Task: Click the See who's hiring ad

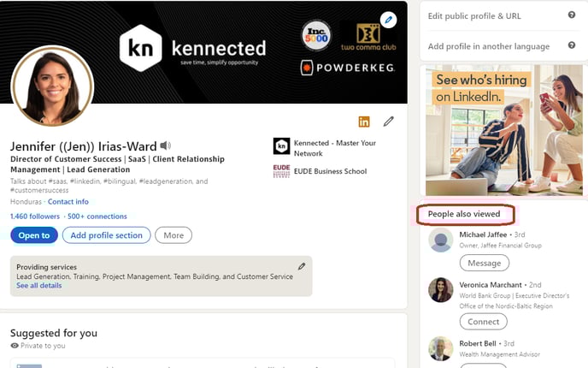Action: coord(504,130)
